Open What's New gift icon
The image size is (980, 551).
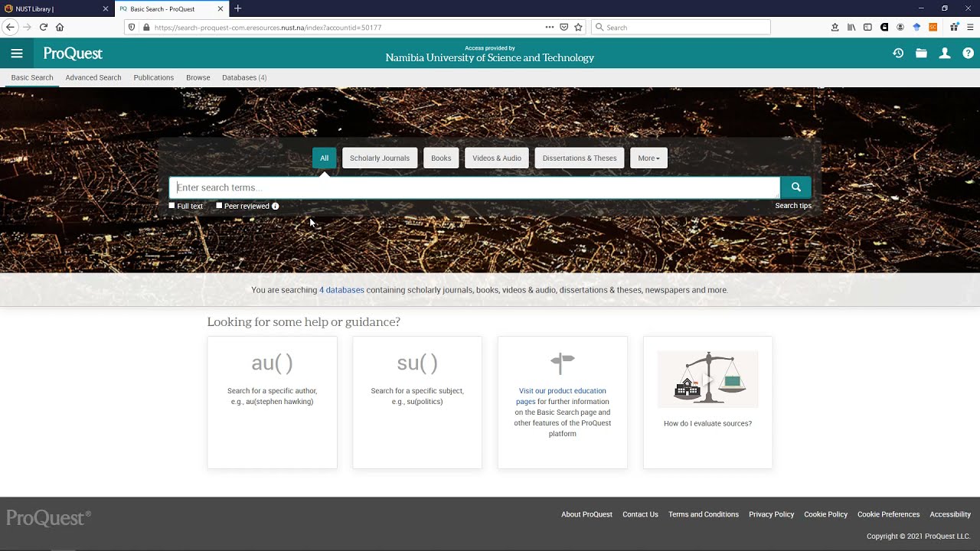(954, 27)
